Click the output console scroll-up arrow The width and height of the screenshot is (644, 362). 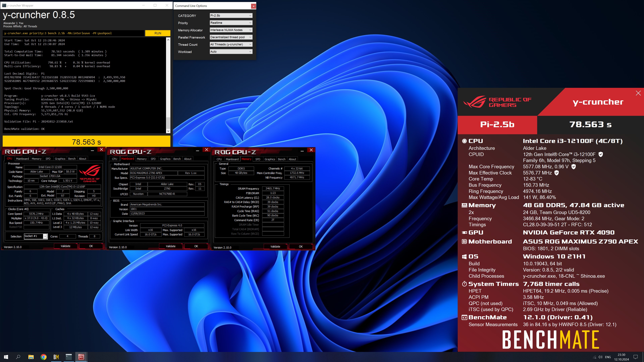pos(168,40)
